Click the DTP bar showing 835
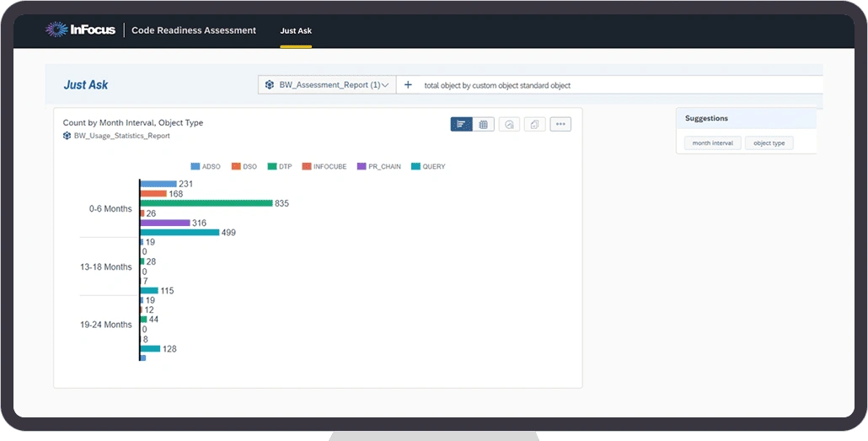This screenshot has height=441, width=868. (x=206, y=203)
